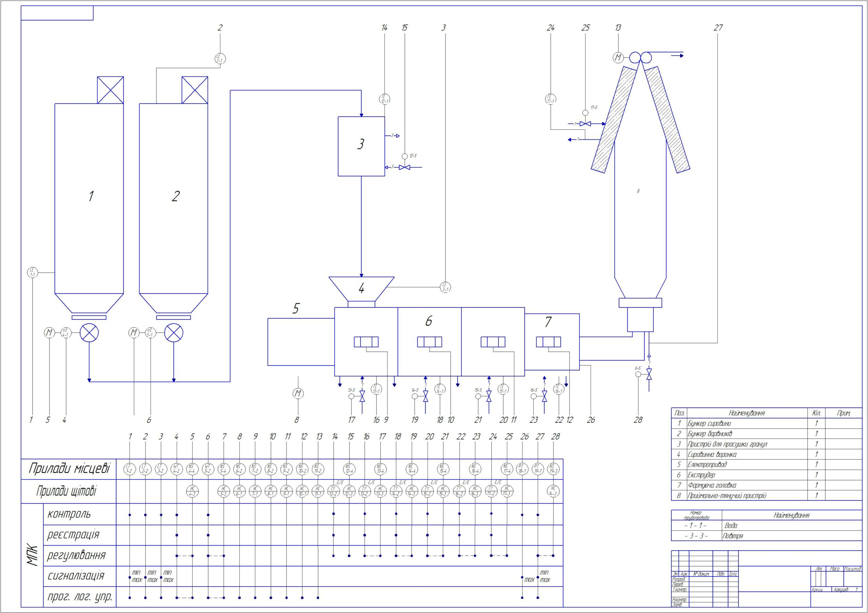Click the TE 12-1 temperature sensor on dryer

tap(384, 99)
